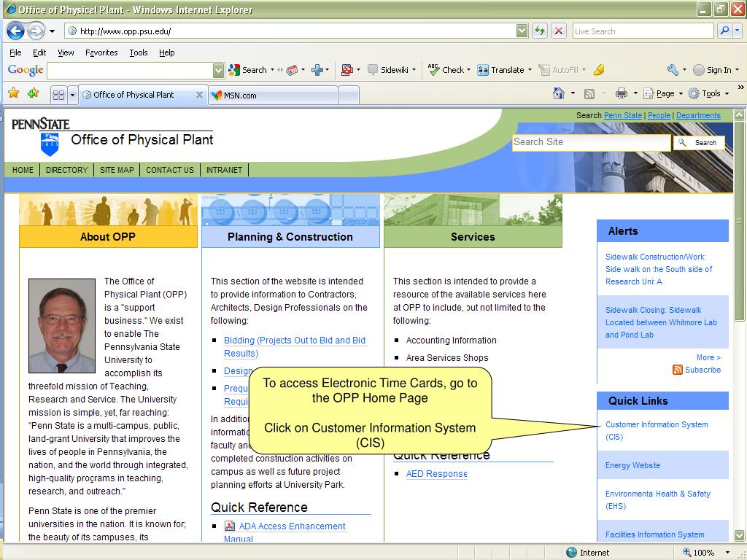Open the Page menu dropdown

(x=663, y=93)
